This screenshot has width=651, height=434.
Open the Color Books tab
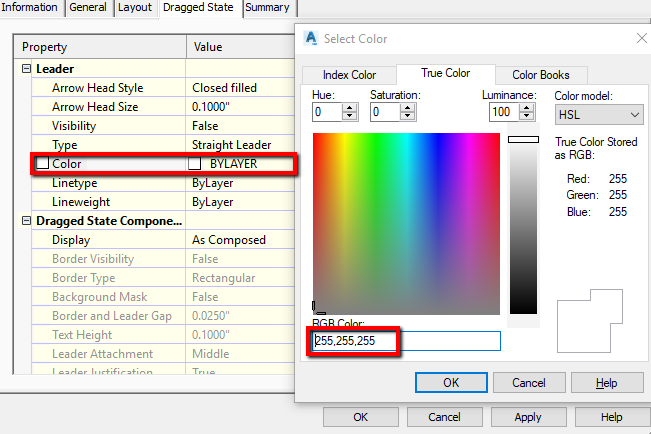click(x=543, y=75)
